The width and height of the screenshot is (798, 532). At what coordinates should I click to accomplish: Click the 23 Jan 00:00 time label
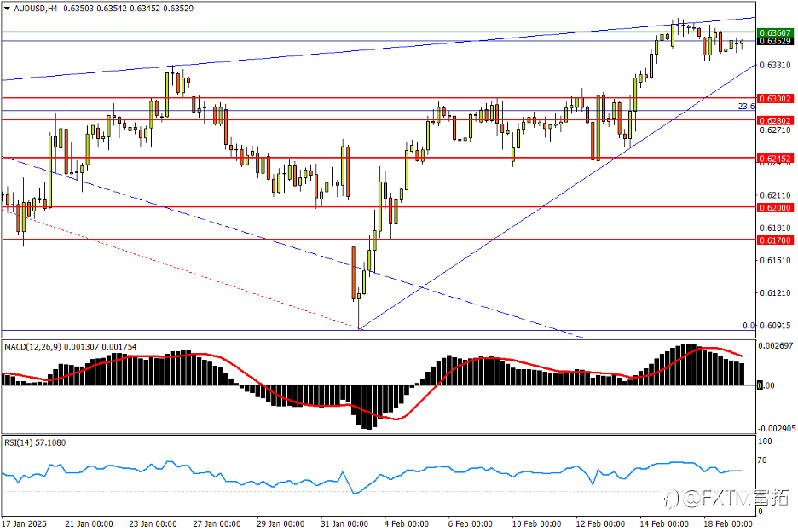[x=153, y=523]
